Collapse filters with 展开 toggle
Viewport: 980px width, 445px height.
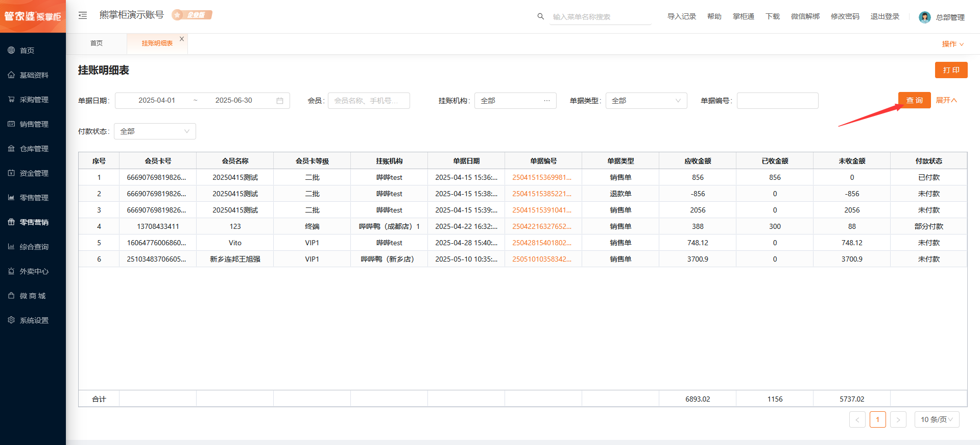tap(946, 100)
